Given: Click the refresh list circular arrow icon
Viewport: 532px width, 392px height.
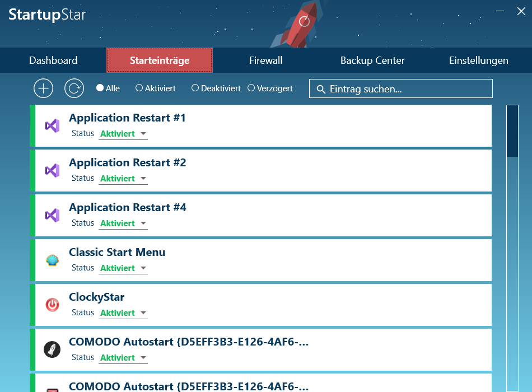Looking at the screenshot, I should pos(74,88).
